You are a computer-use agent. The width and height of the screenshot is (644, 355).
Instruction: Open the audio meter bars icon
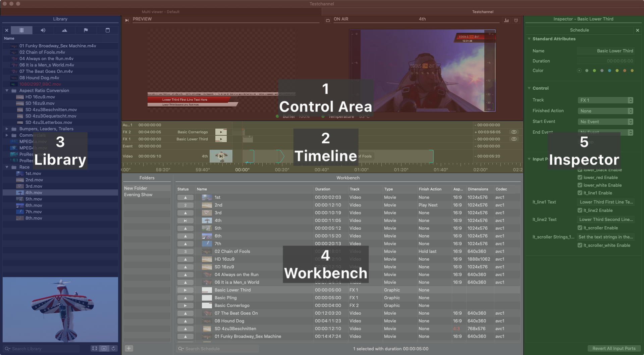506,20
